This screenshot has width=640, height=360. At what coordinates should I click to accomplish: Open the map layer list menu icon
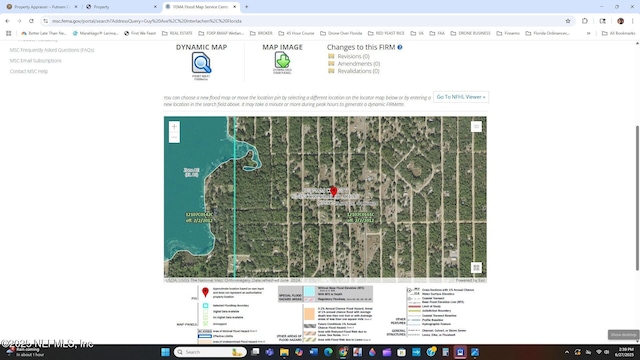pyautogui.click(x=476, y=127)
